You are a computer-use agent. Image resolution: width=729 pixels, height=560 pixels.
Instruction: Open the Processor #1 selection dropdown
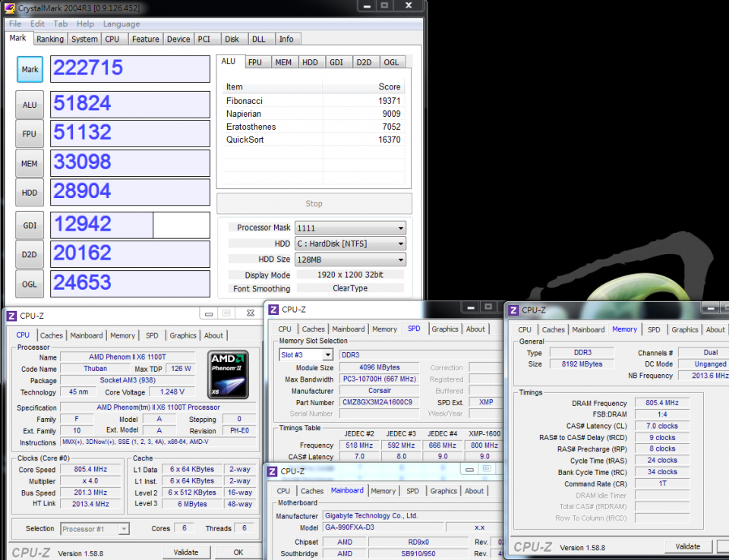pos(94,529)
